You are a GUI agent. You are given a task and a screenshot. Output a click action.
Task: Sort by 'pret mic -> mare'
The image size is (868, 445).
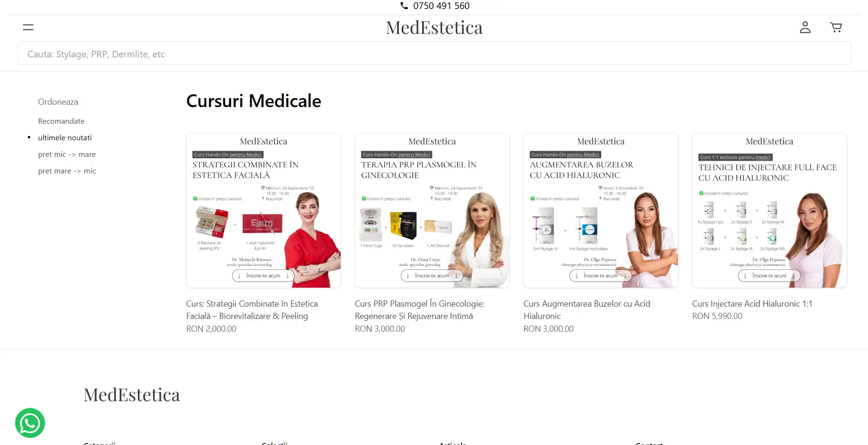tap(67, 154)
